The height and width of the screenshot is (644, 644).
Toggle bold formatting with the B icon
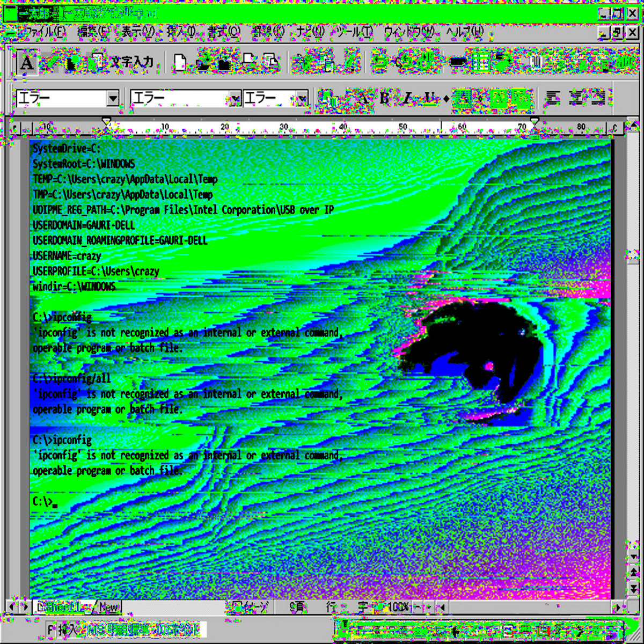click(384, 98)
